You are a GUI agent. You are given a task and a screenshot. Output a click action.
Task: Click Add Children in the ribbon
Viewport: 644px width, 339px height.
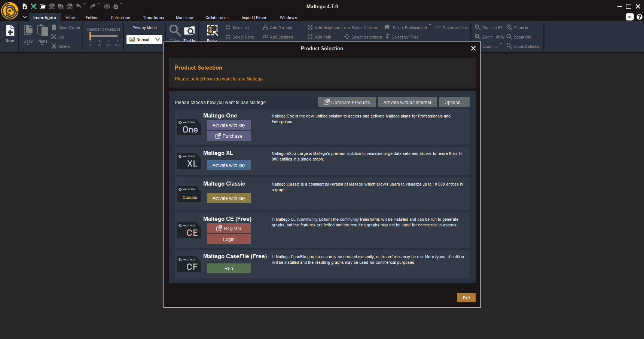278,37
